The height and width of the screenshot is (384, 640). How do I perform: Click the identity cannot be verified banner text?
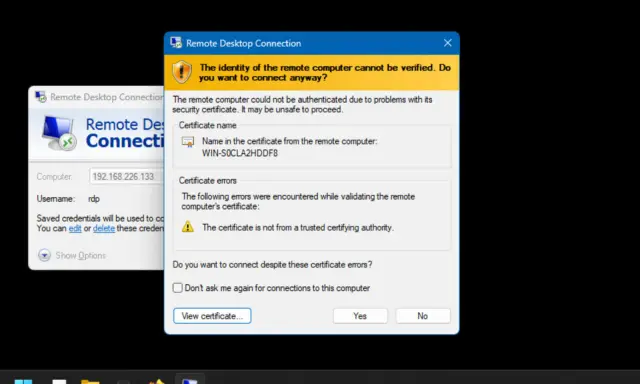[x=325, y=73]
